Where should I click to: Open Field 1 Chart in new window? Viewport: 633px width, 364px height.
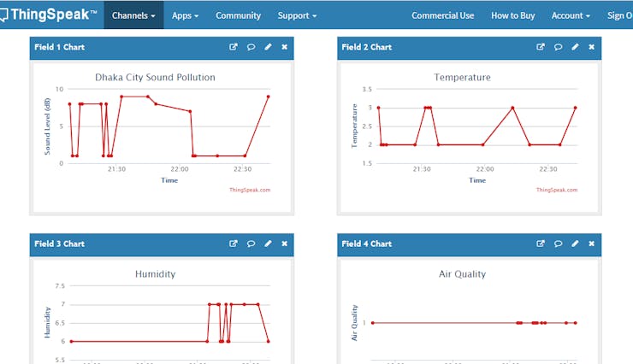tap(234, 47)
